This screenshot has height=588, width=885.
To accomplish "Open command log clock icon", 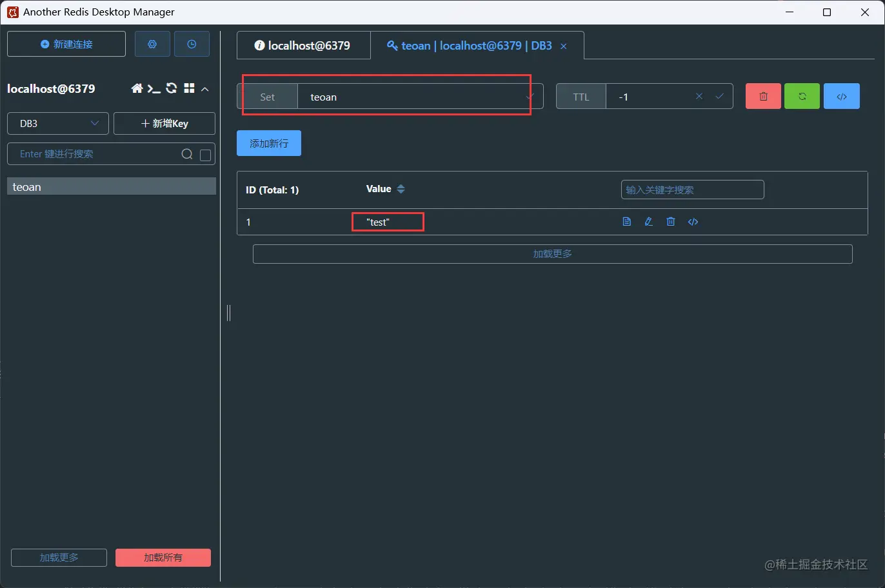I will pos(192,44).
